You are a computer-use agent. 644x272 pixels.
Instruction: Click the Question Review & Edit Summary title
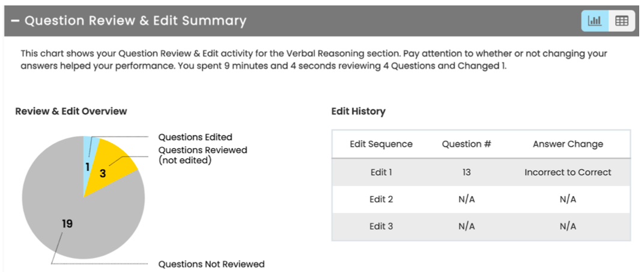tap(135, 21)
